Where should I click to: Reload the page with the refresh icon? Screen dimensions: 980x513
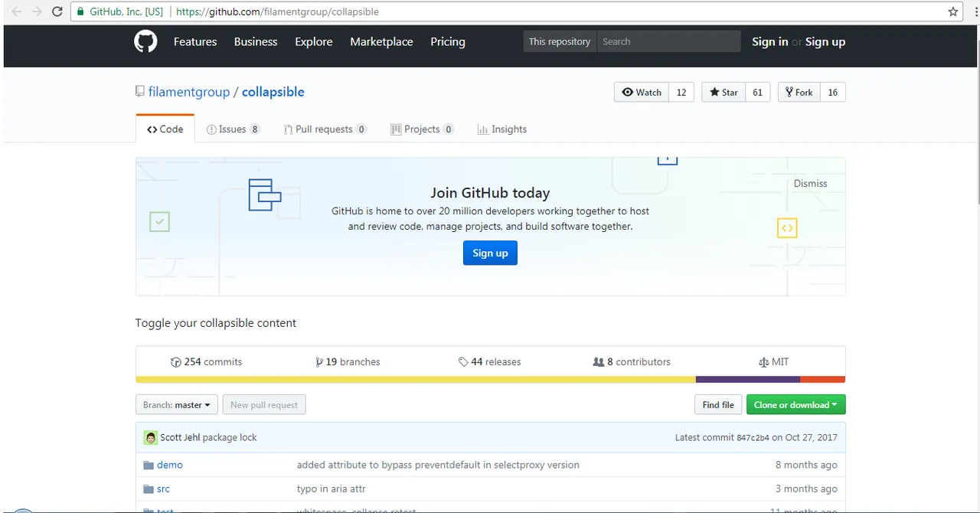57,11
